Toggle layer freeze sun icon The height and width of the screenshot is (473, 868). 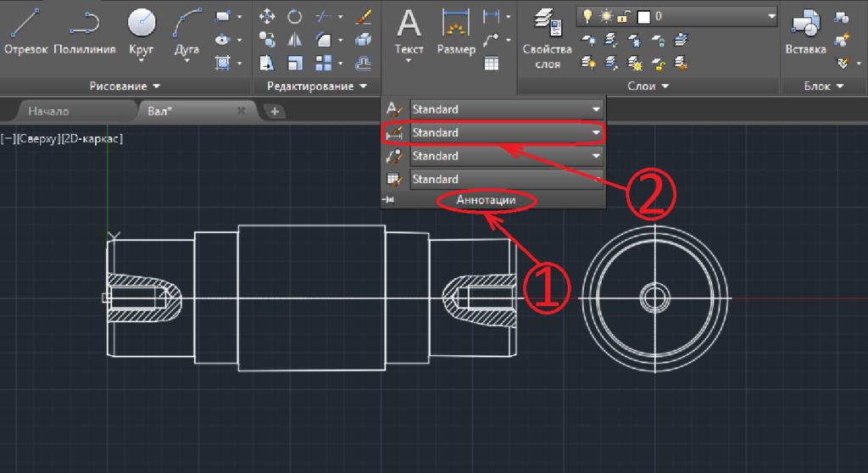pyautogui.click(x=603, y=16)
